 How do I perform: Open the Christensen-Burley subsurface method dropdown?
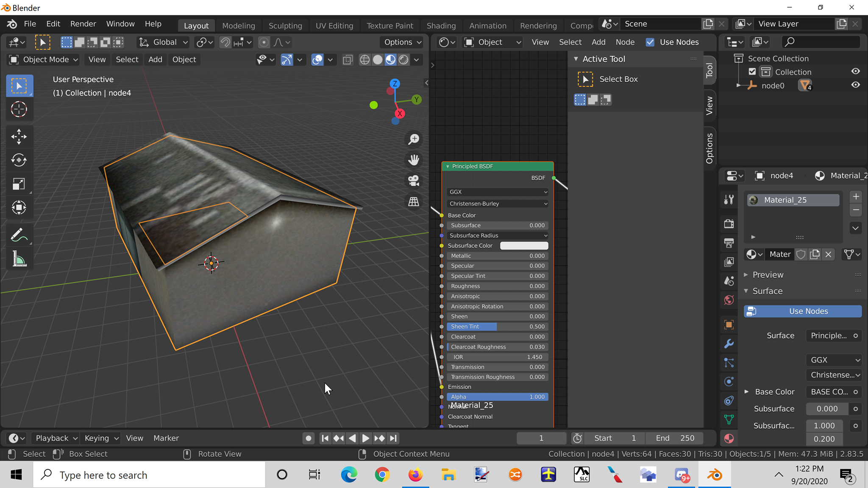coord(497,203)
